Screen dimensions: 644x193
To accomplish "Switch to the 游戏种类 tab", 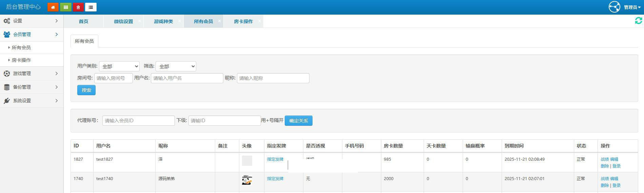I will tap(163, 21).
